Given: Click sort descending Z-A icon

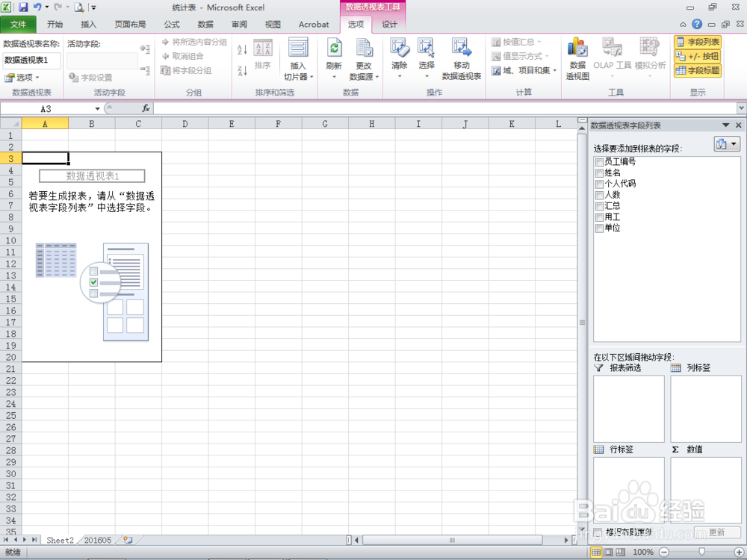Looking at the screenshot, I should click(x=242, y=71).
